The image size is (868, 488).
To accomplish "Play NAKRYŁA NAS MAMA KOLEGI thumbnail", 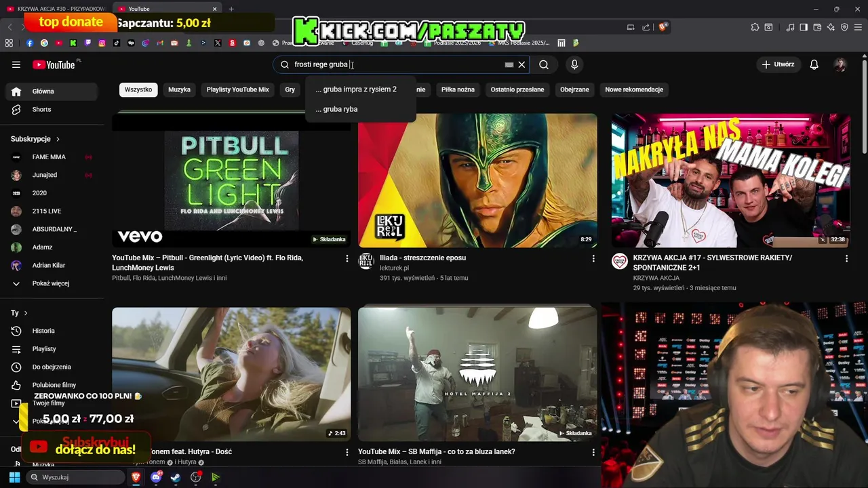I will pyautogui.click(x=731, y=180).
